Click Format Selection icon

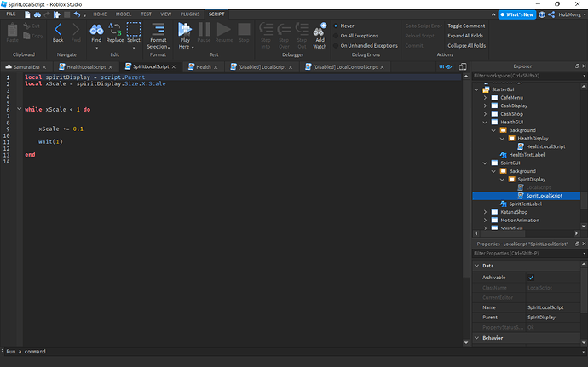pyautogui.click(x=158, y=30)
